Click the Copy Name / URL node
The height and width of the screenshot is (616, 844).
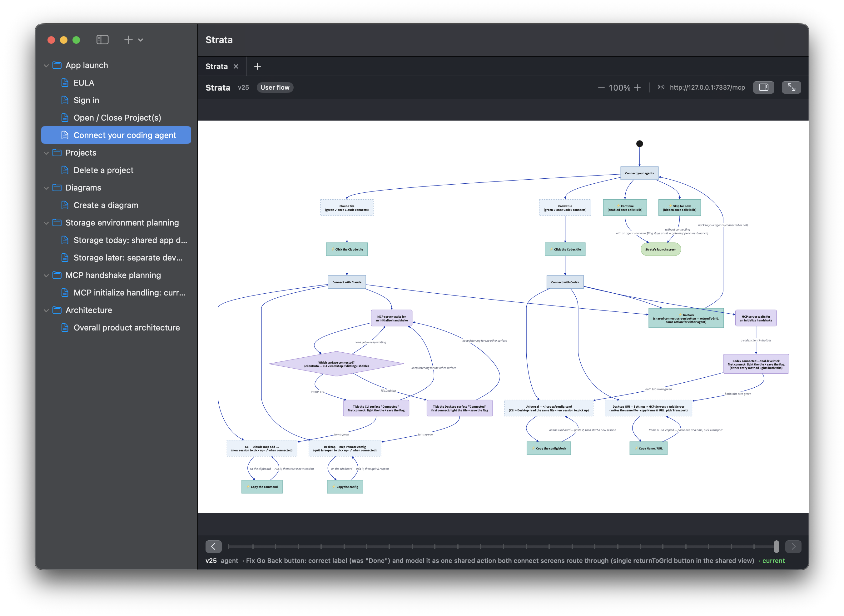(648, 448)
